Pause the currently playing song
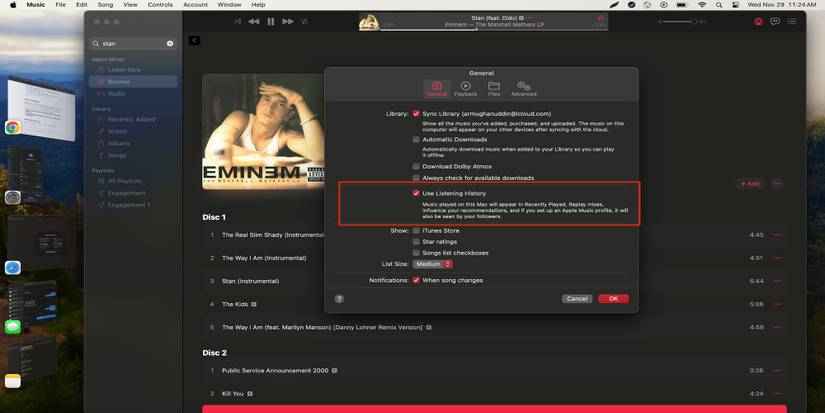This screenshot has width=825, height=413. pos(271,22)
